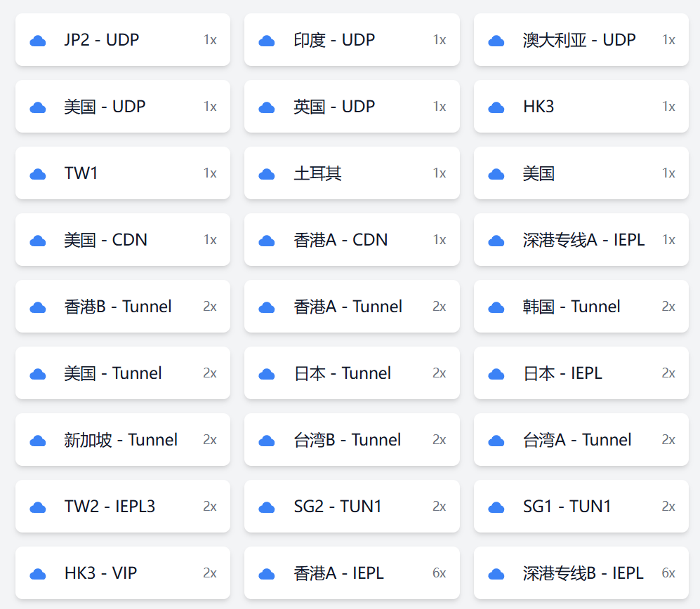This screenshot has width=700, height=609.
Task: Select the 深港专线B - IEPL node
Action: pyautogui.click(x=581, y=573)
